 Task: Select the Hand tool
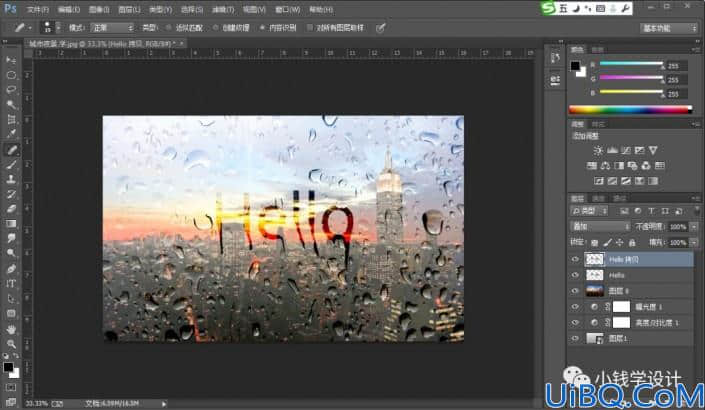pos(11,329)
